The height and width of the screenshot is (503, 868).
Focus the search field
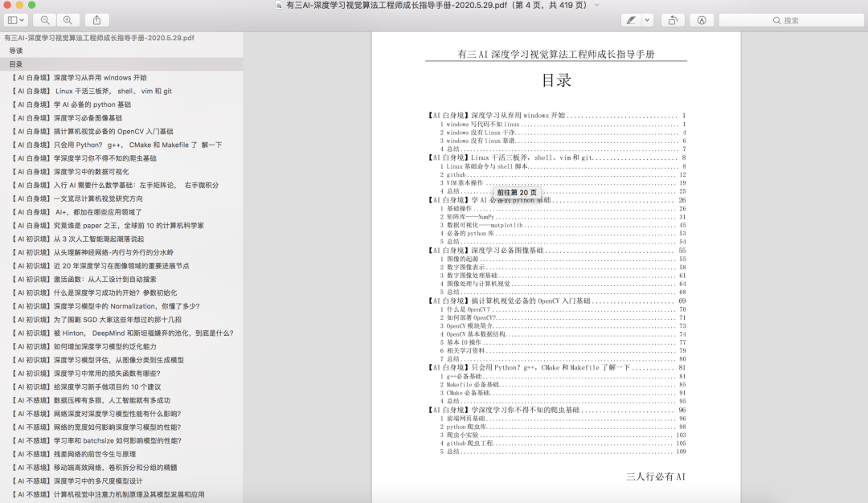click(791, 20)
